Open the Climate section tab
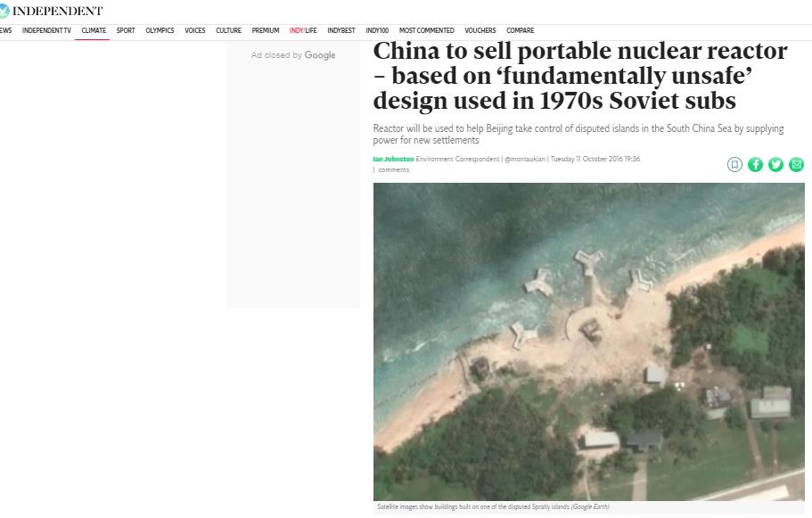 94,30
